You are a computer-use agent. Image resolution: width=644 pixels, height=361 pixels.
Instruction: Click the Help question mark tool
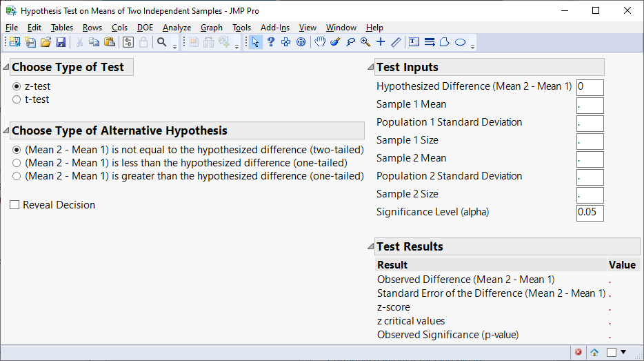pos(271,42)
